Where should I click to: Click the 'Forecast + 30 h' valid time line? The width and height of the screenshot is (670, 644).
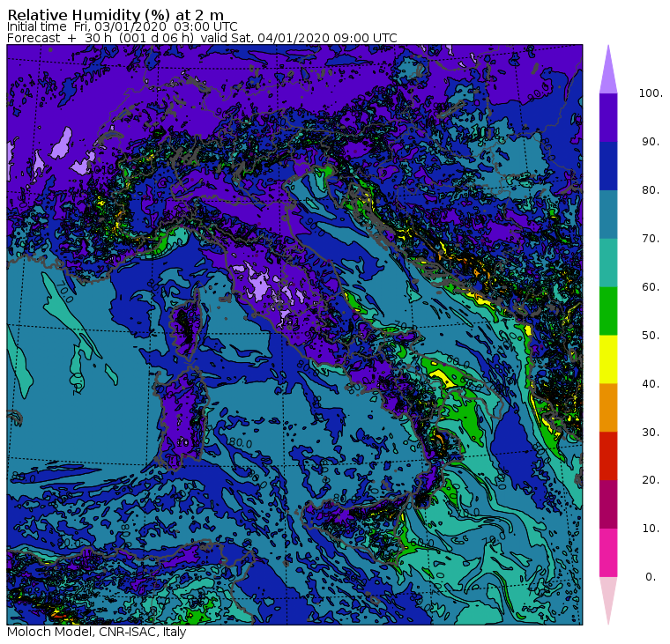(x=202, y=38)
